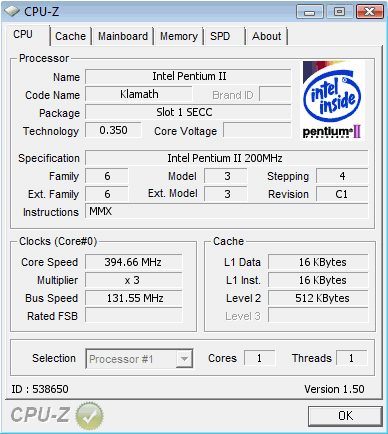Click the CPU-Z validated checkmark badge
The image size is (388, 434).
coord(89,415)
